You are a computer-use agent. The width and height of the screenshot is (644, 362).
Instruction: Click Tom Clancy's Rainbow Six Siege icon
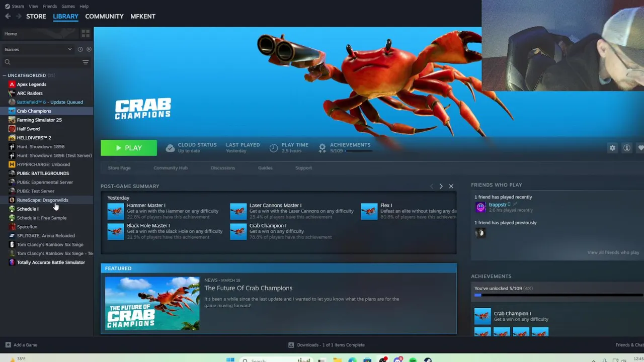click(12, 245)
